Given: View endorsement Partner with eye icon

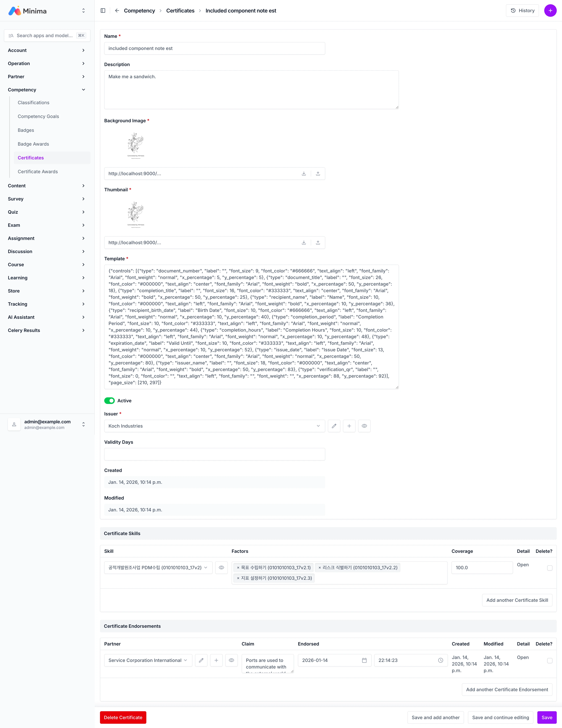Looking at the screenshot, I should tap(231, 660).
